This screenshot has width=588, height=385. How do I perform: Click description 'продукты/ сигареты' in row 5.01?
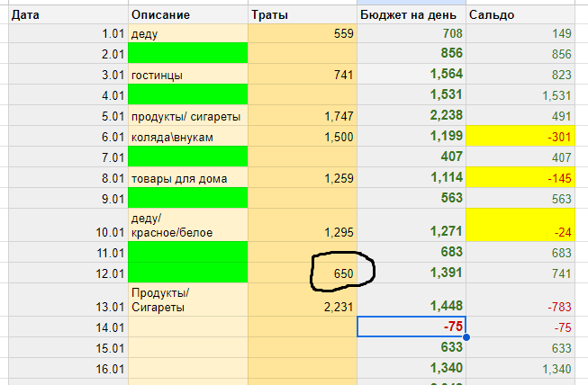[x=188, y=115]
